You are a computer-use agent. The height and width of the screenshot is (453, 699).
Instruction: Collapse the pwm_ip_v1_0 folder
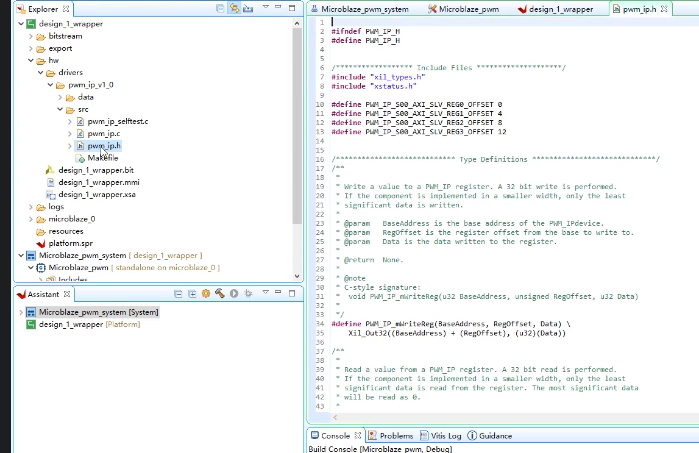click(x=50, y=85)
